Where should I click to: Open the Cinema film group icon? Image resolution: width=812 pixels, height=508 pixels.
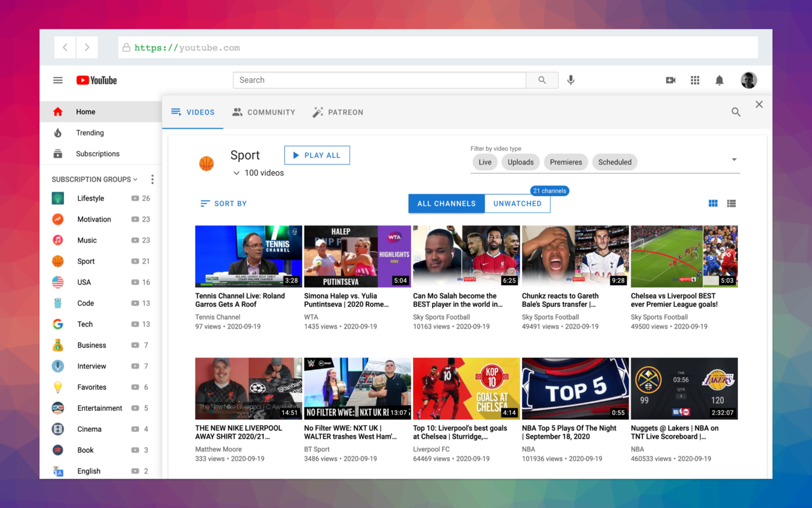click(x=58, y=429)
